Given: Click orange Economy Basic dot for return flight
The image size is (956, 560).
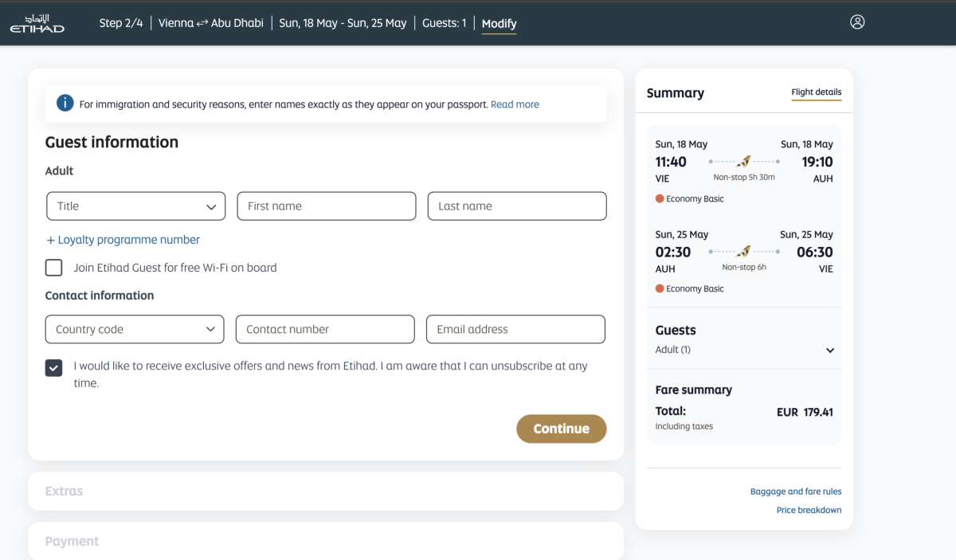Looking at the screenshot, I should point(660,289).
